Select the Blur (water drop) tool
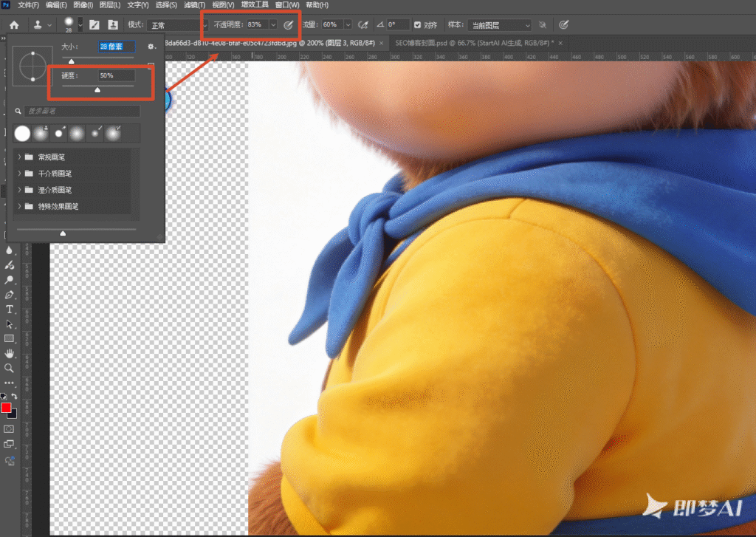756x537 pixels. tap(9, 250)
